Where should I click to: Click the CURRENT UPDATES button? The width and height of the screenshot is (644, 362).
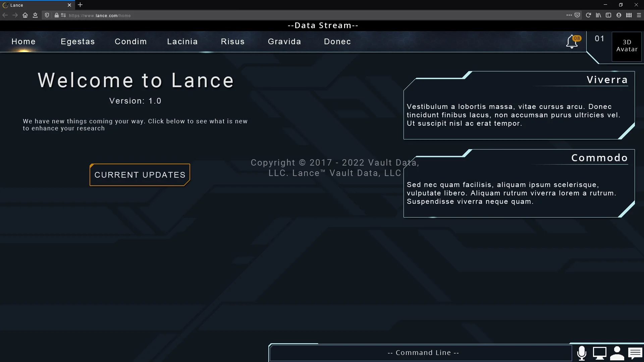pos(140,175)
